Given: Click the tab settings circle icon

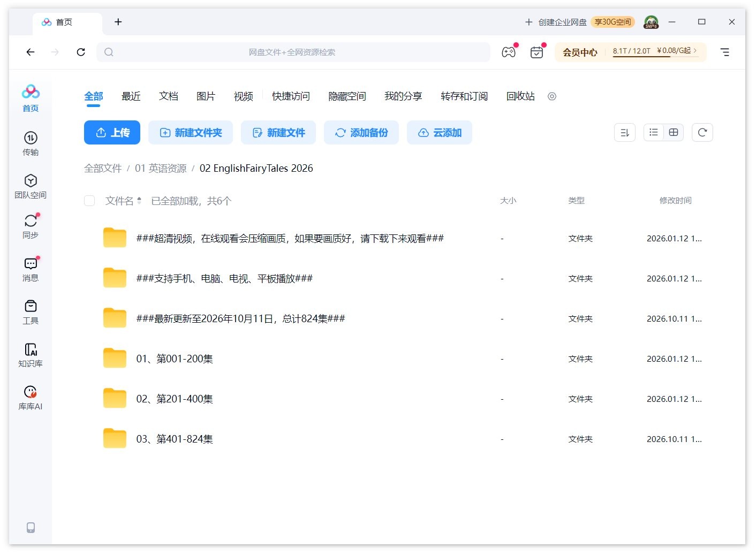Looking at the screenshot, I should pyautogui.click(x=552, y=96).
